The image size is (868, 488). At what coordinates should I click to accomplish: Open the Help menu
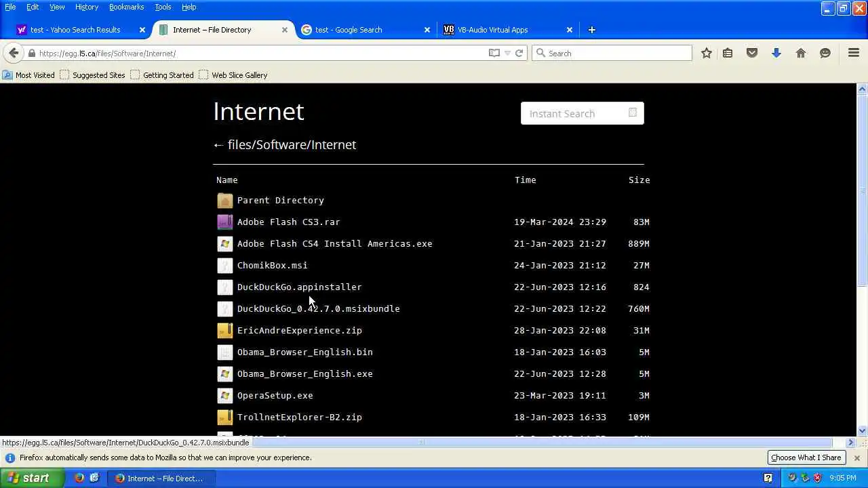click(189, 7)
